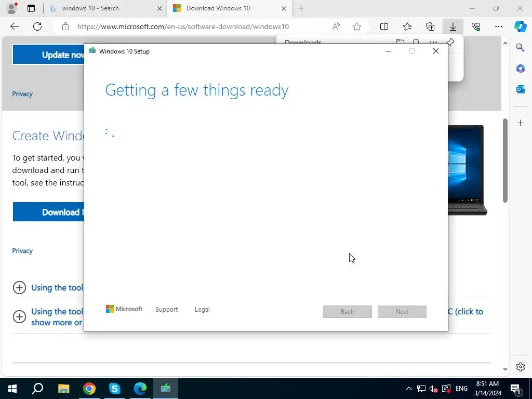Click the Download tool button
The width and height of the screenshot is (532, 399).
[48, 212]
